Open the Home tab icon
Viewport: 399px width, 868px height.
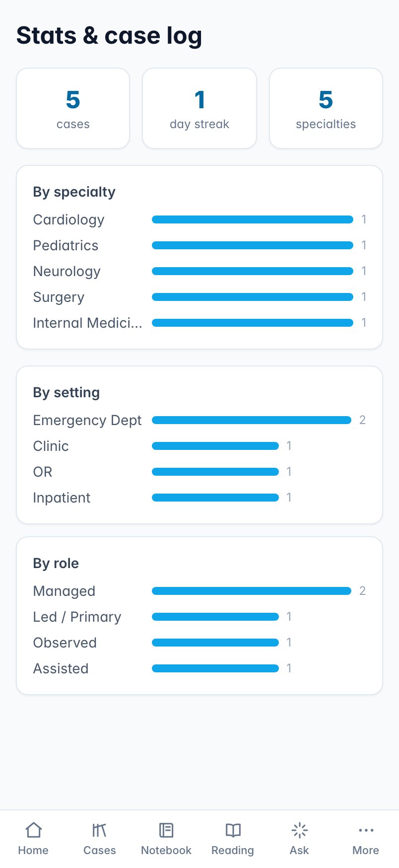point(33,830)
